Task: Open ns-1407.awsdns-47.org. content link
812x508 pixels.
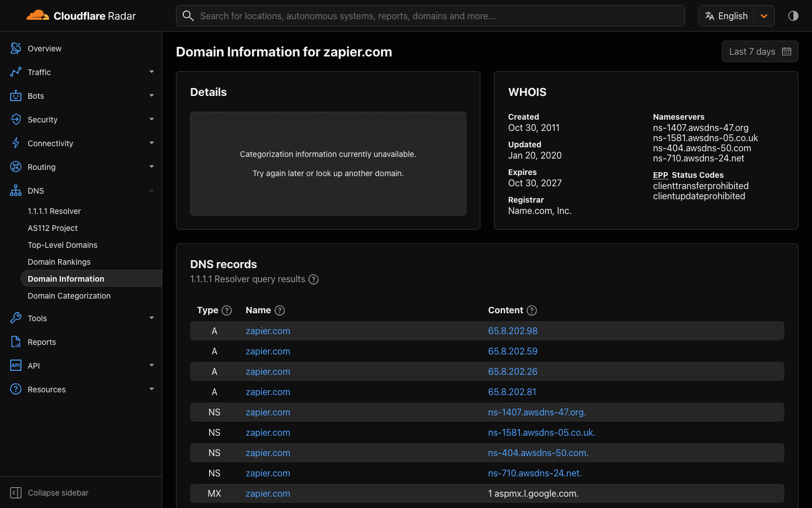Action: point(537,412)
